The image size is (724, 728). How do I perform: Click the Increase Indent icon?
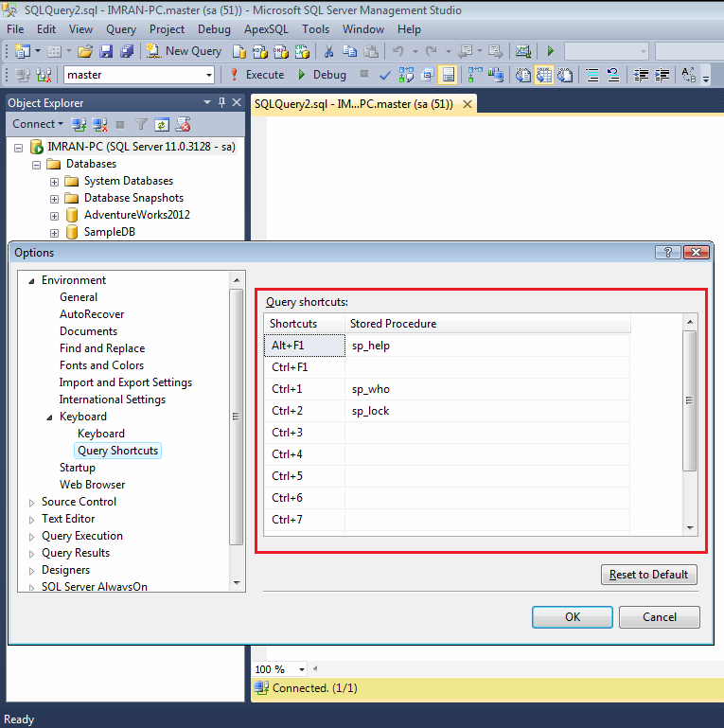662,75
